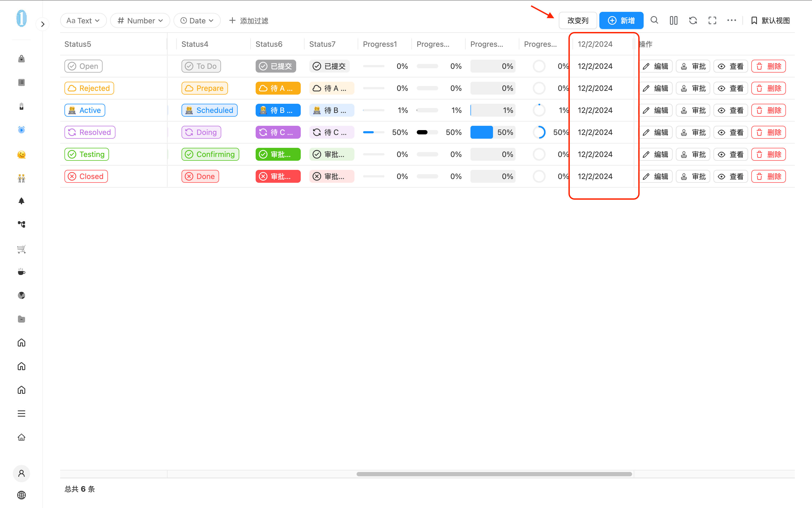
Task: Click the Scheduled tag in Status4
Action: pyautogui.click(x=210, y=110)
